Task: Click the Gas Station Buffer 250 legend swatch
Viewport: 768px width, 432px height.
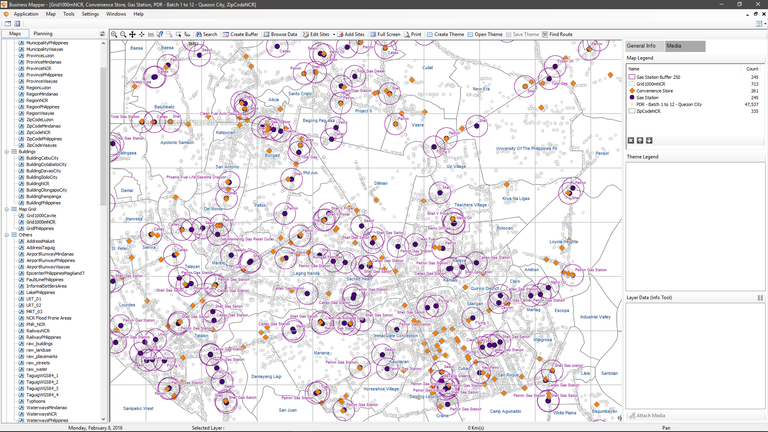Action: click(x=632, y=77)
